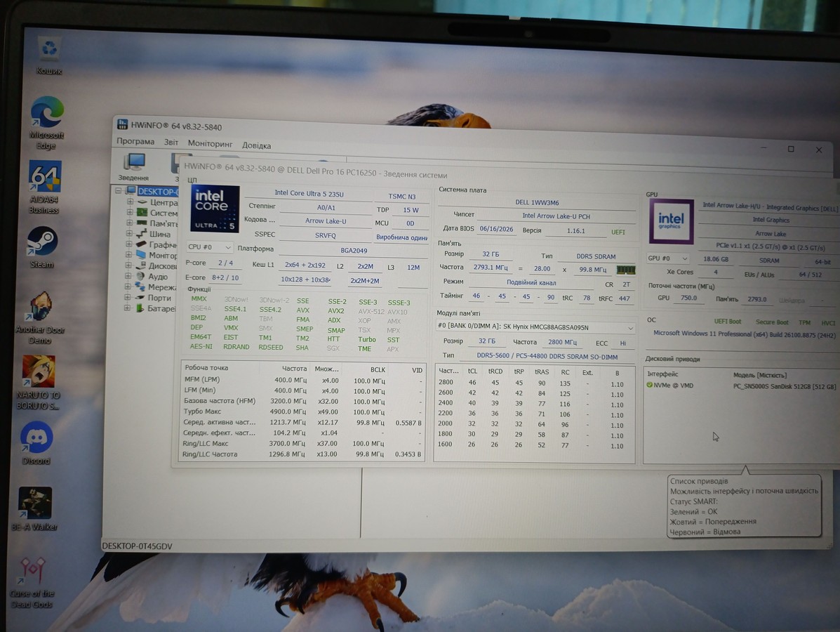This screenshot has width=840, height=632.
Task: Select the Базова частота (HFM) row
Action: (302, 401)
